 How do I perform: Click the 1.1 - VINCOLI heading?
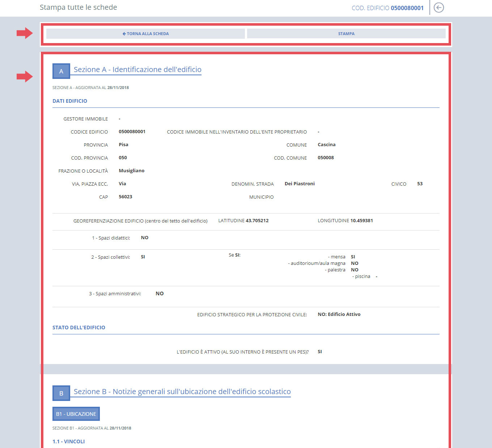pos(69,441)
